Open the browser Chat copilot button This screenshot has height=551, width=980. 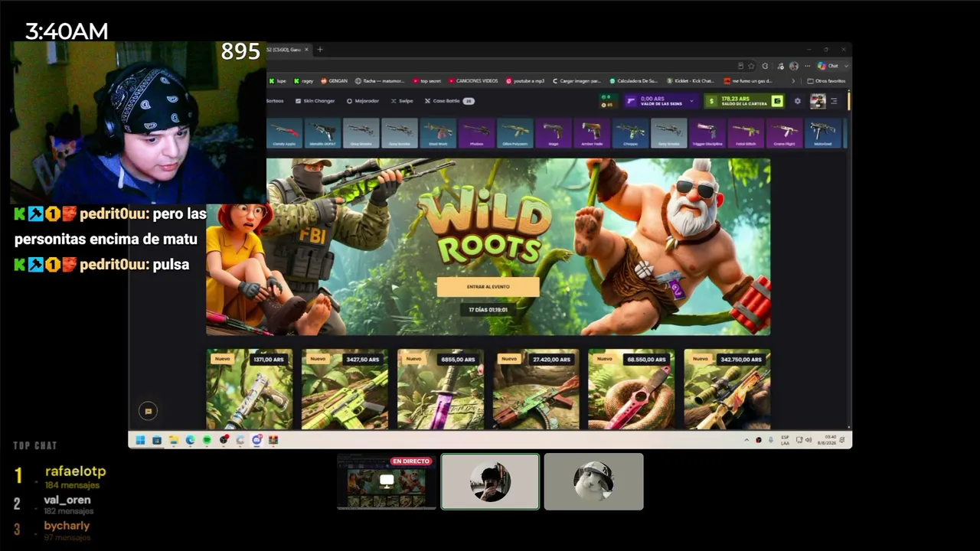click(828, 66)
